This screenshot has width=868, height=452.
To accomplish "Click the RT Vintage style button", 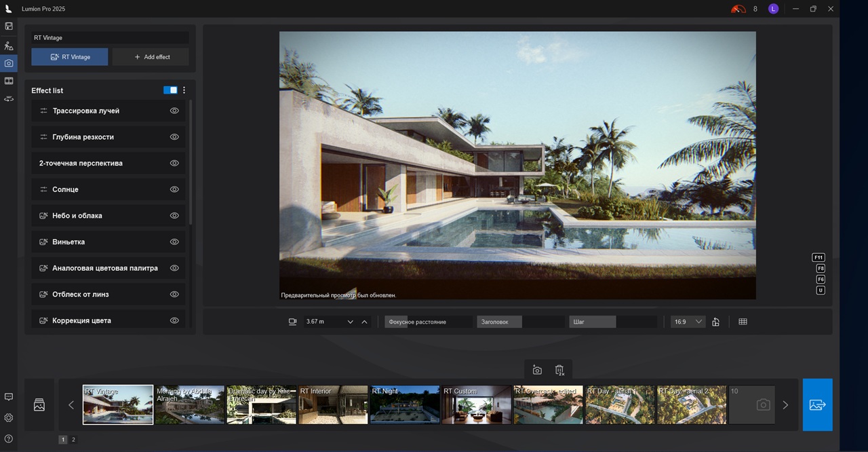I will 69,57.
